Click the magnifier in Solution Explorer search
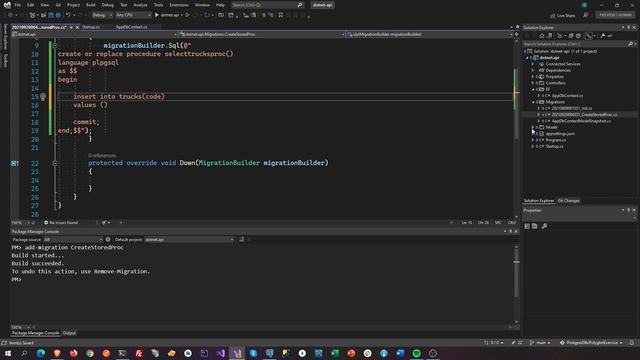 (x=630, y=44)
